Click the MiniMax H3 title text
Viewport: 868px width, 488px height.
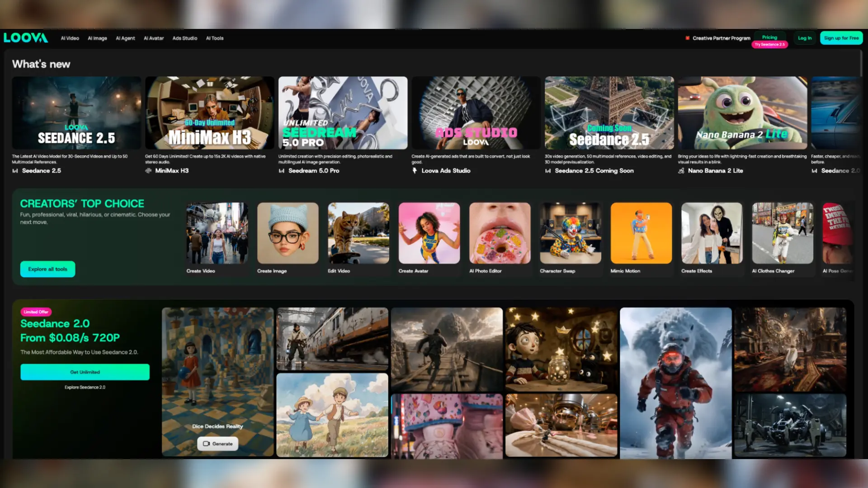tap(172, 171)
